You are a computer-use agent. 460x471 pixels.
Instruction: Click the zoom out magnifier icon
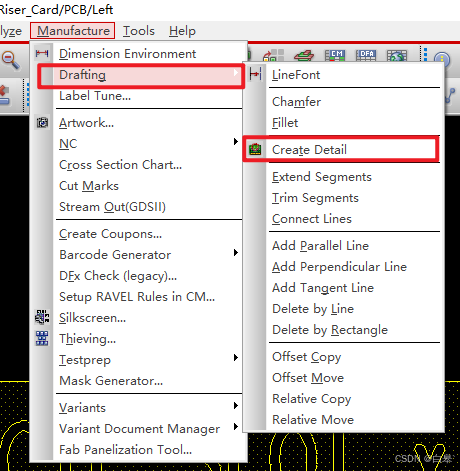[10, 60]
